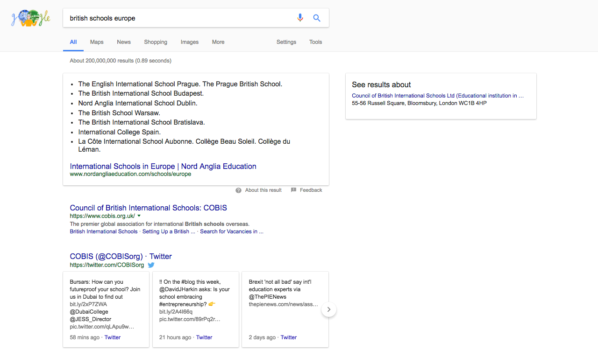Viewport: 598px width, 364px height.
Task: Click About 200,000,000 results count text
Action: (121, 61)
